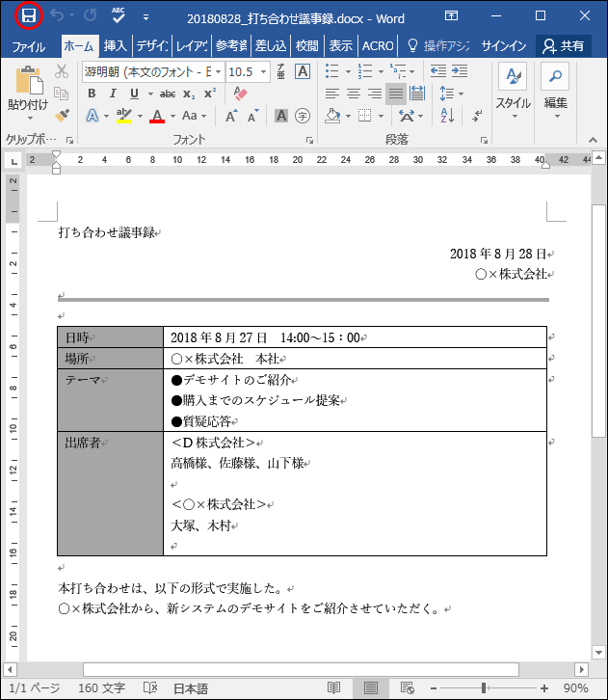The height and width of the screenshot is (700, 608).
Task: Toggle justify alignment button
Action: point(396,94)
